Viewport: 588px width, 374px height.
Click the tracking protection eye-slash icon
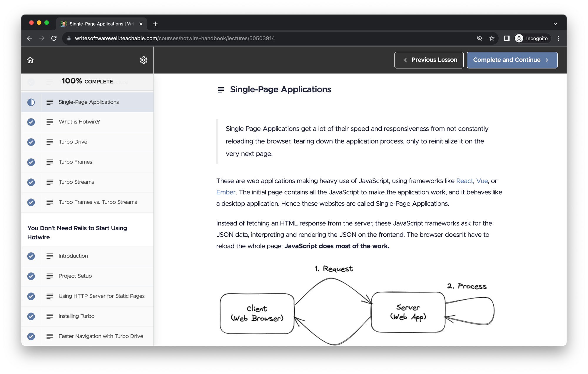[480, 38]
